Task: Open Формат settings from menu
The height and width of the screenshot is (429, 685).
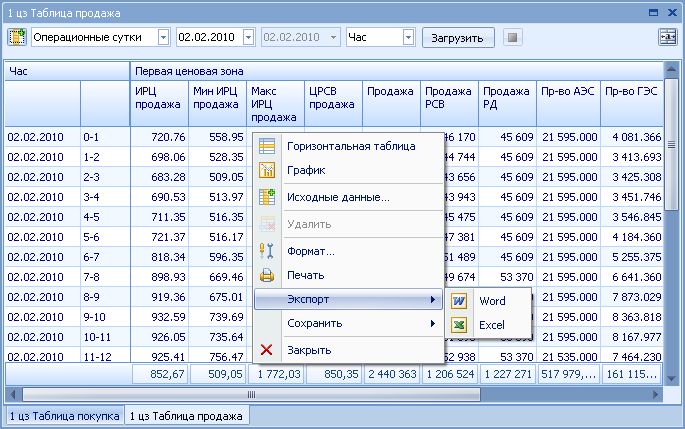Action: pyautogui.click(x=310, y=250)
